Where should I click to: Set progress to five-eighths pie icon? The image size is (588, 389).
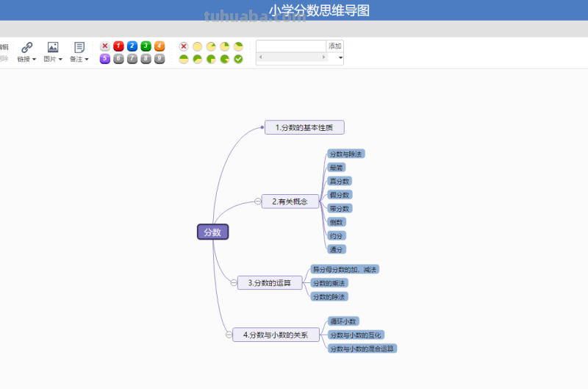pyautogui.click(x=197, y=59)
